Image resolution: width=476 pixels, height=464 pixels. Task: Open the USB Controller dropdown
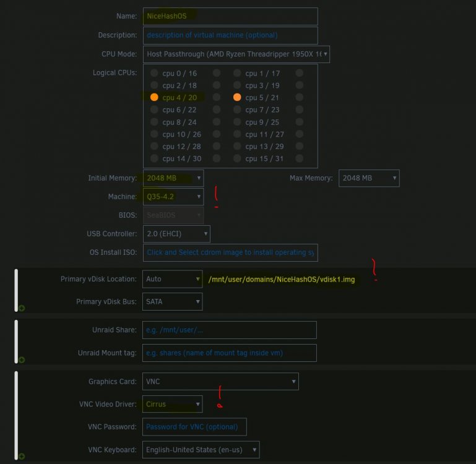(176, 234)
